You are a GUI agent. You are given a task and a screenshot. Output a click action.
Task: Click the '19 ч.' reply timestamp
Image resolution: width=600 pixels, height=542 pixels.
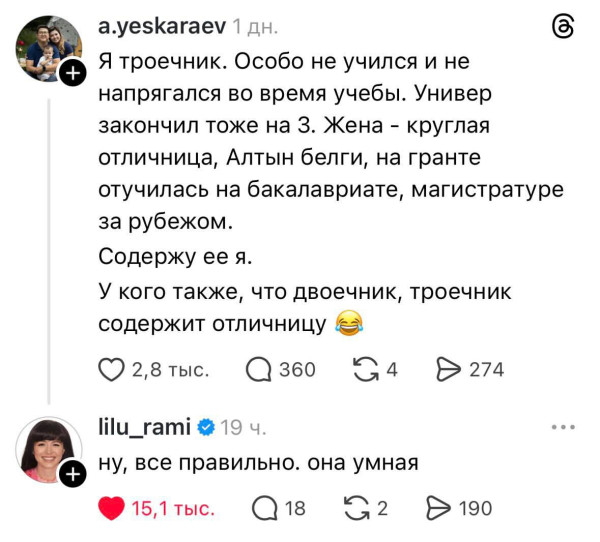243,427
